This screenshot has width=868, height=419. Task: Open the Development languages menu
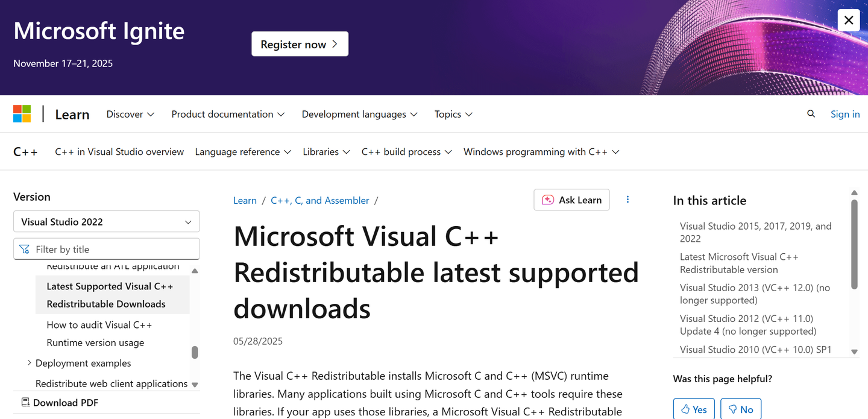[x=359, y=114]
